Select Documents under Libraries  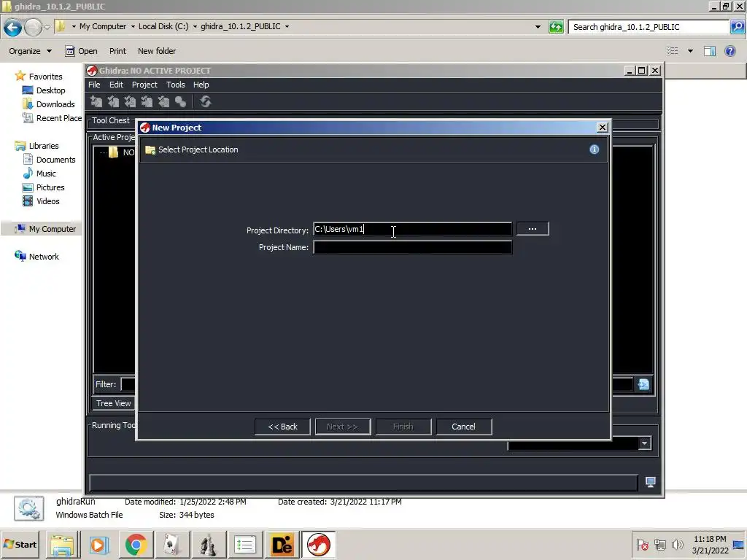tap(50, 160)
